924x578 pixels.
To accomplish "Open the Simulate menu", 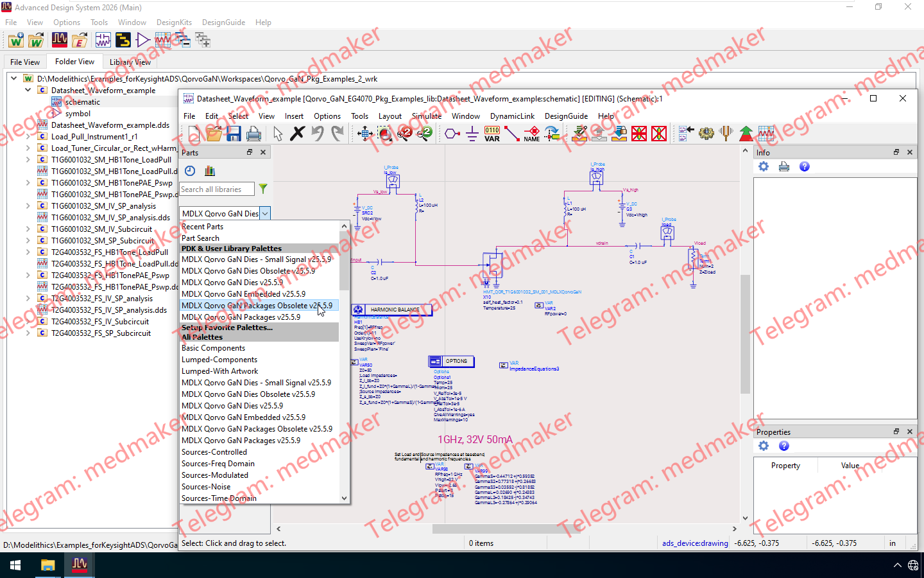I will (427, 116).
